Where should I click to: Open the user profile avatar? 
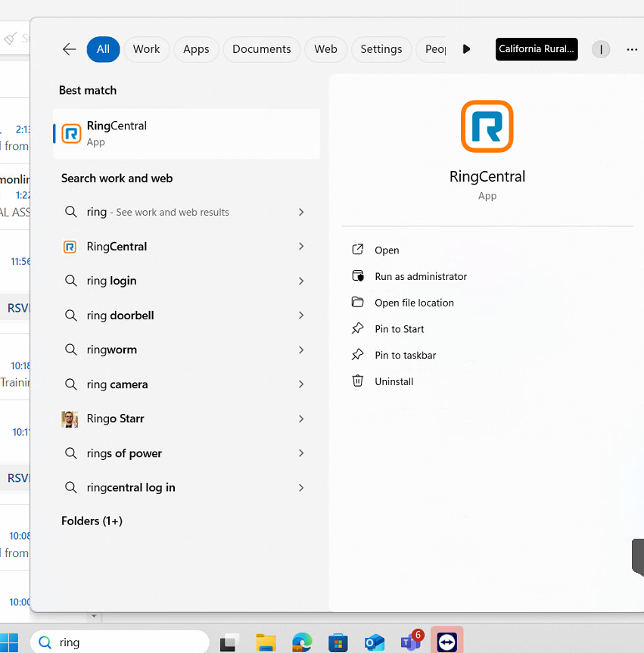tap(601, 49)
